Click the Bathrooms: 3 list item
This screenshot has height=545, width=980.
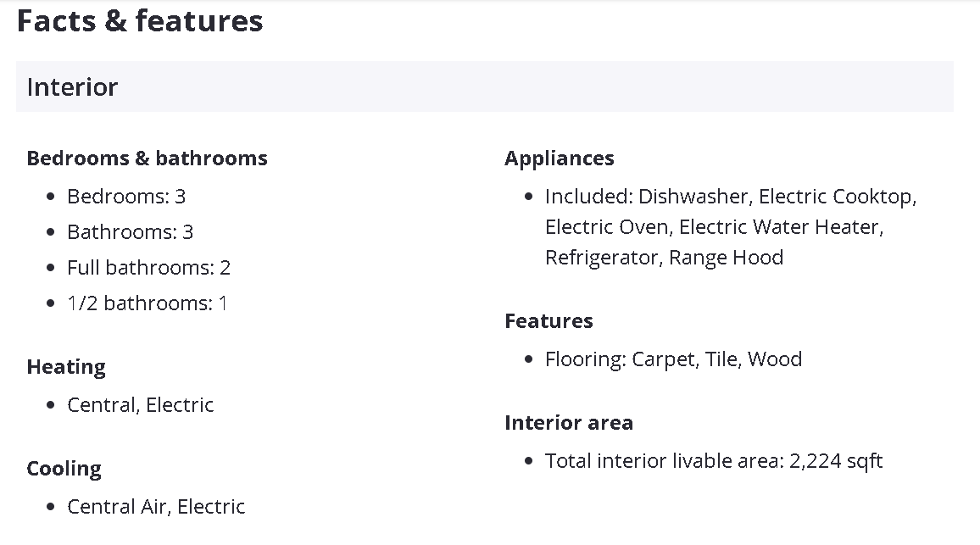coord(130,232)
